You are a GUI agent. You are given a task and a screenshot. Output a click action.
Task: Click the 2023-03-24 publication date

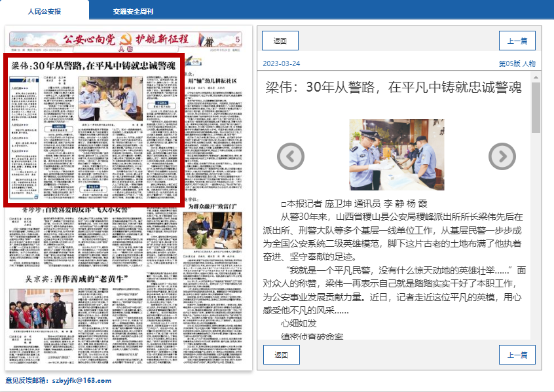tap(282, 63)
